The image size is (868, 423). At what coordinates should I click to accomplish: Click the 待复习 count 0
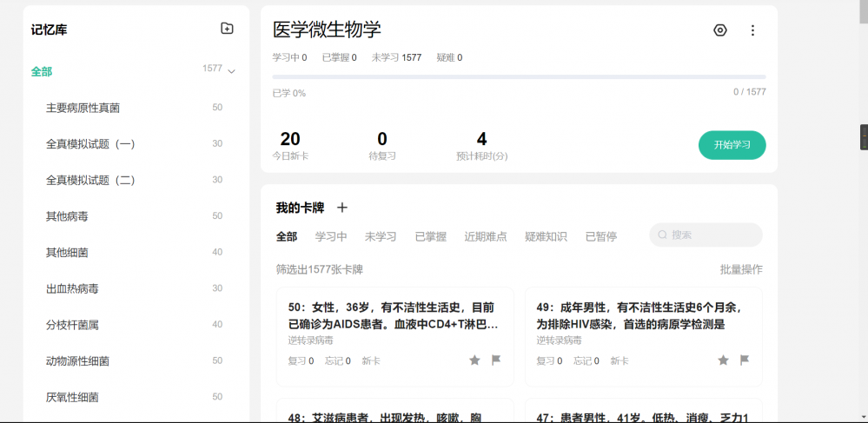coord(382,139)
